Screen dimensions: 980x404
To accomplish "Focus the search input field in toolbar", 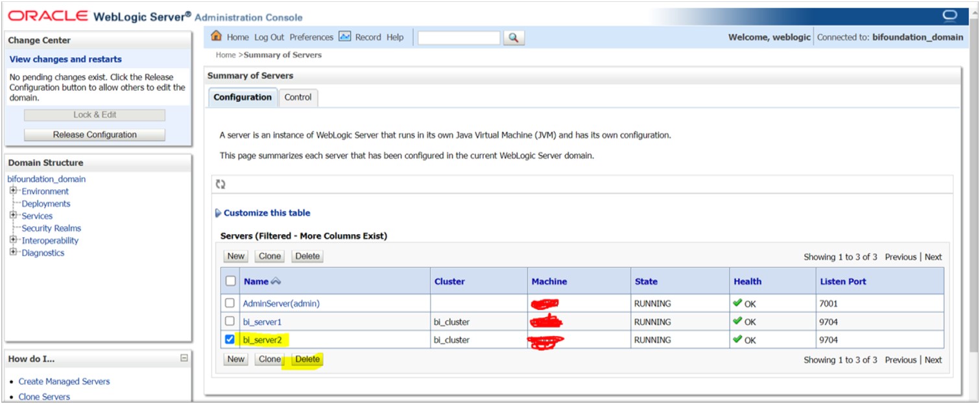I will (x=459, y=38).
